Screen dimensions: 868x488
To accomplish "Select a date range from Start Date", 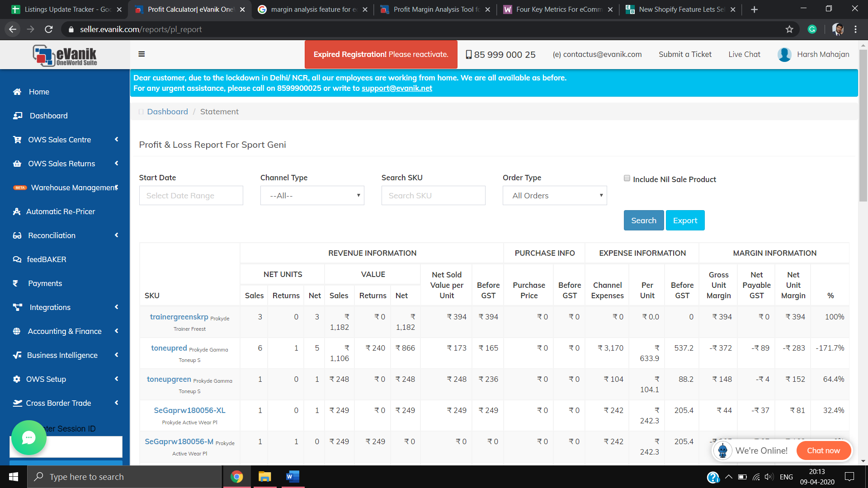I will 191,196.
